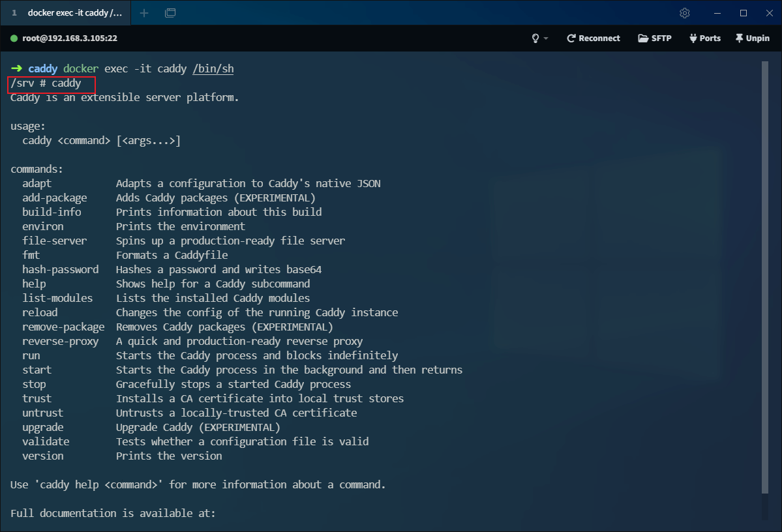Click the Unpin toolbar button

point(753,38)
